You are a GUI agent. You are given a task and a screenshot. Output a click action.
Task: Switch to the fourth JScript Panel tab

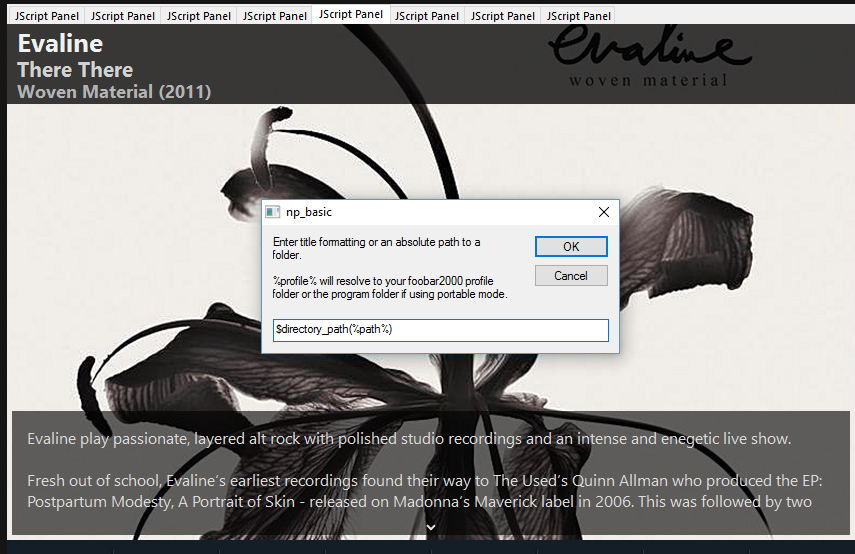(x=275, y=16)
